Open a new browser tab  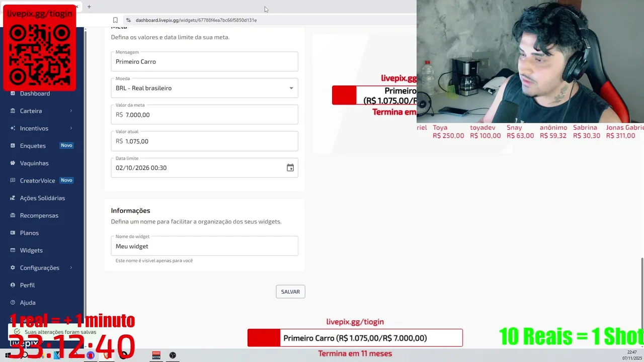(89, 7)
